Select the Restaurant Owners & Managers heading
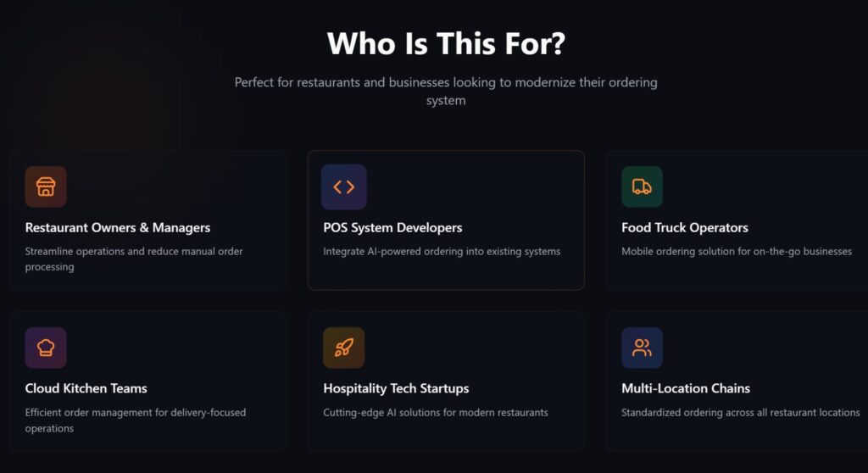The width and height of the screenshot is (868, 473). pos(117,228)
